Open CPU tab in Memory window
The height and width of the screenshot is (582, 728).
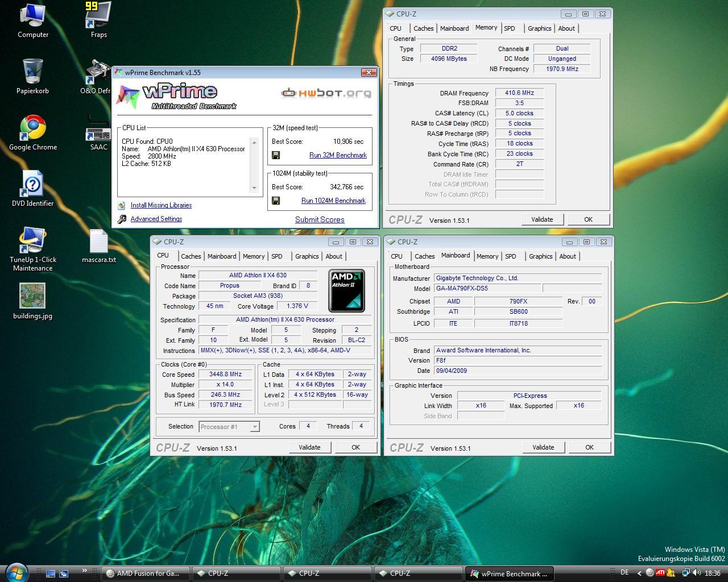click(x=396, y=28)
